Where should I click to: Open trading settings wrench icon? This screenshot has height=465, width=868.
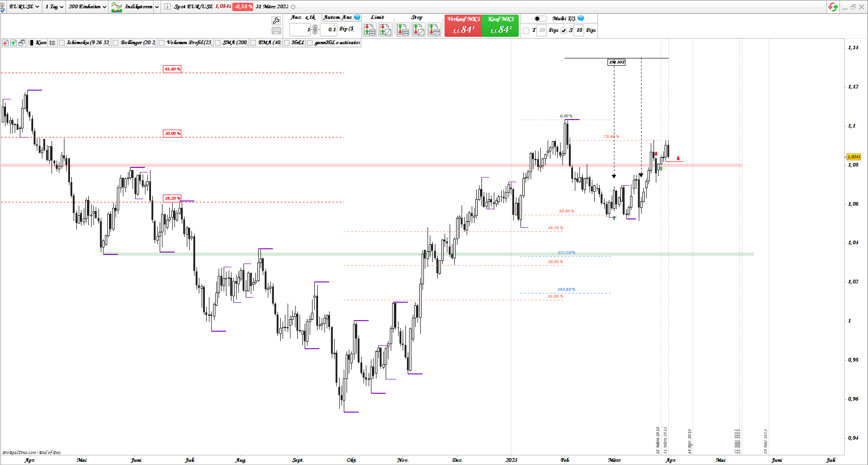276,20
